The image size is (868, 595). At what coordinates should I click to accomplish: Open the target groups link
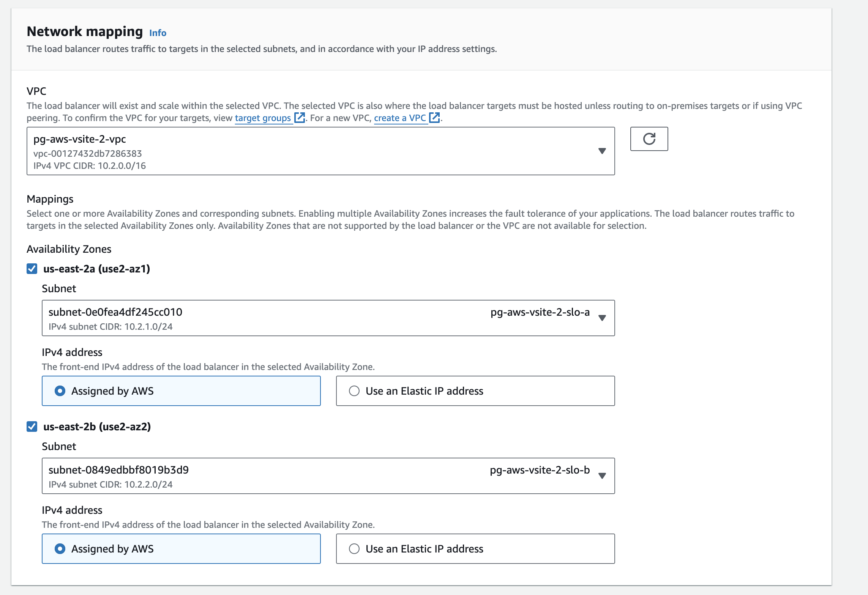(x=262, y=118)
